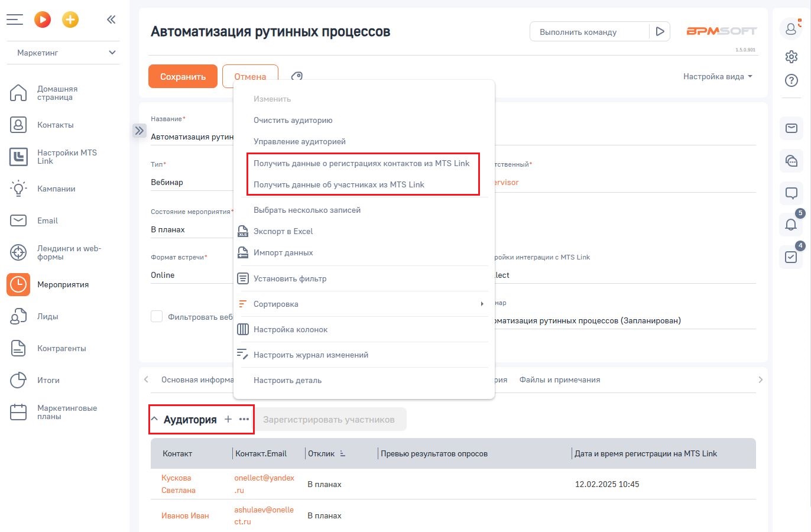Open the Лендинги и web-формы section
The width and height of the screenshot is (811, 532).
(68, 252)
